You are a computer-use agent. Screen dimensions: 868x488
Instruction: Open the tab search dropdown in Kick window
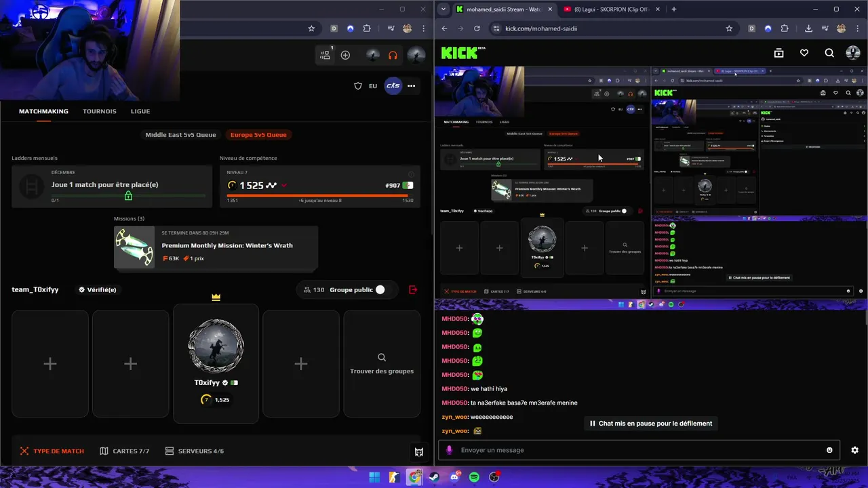443,9
